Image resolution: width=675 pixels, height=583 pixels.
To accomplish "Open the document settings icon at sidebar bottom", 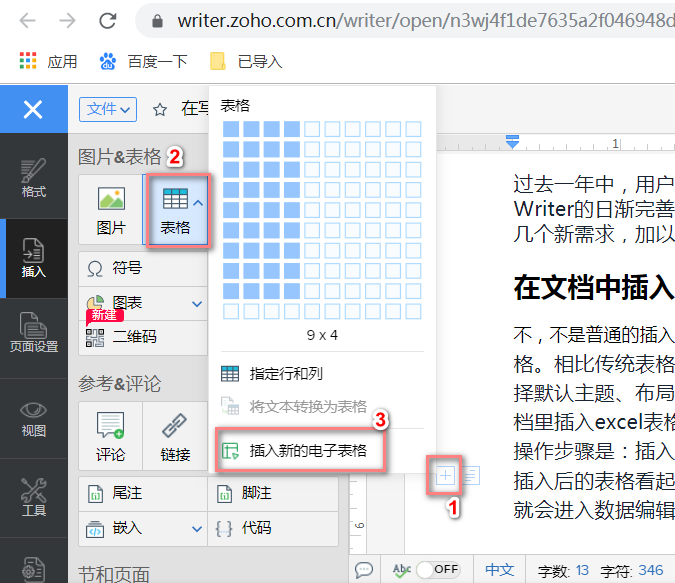I will coord(34,569).
